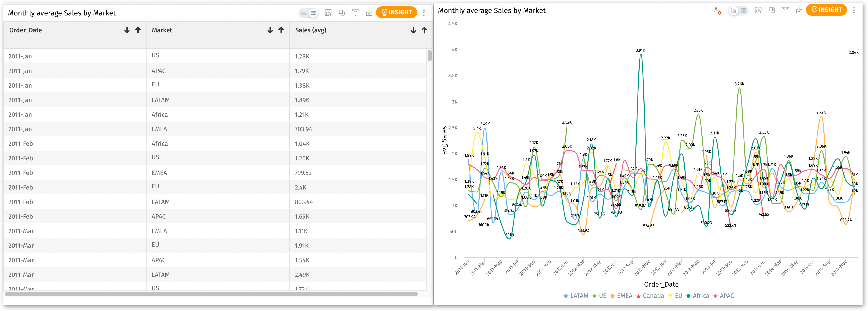868x311 pixels.
Task: Sort the Order_Date column descending with the down arrow
Action: [127, 30]
